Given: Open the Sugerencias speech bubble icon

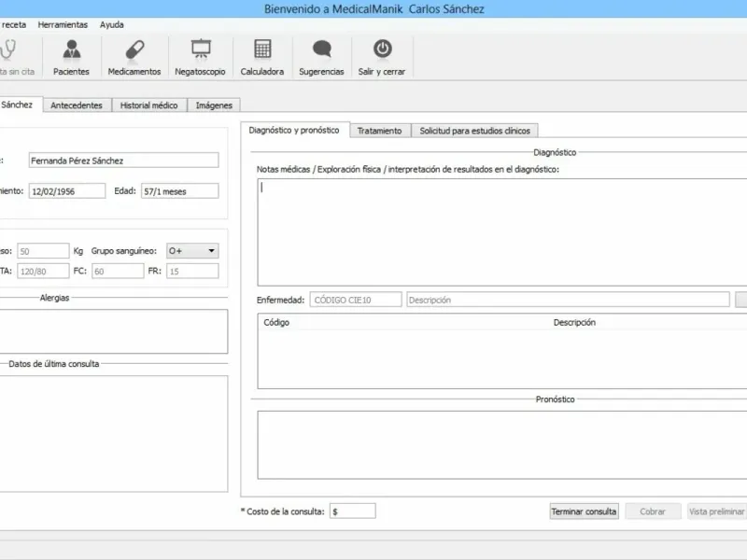Looking at the screenshot, I should click(x=321, y=49).
